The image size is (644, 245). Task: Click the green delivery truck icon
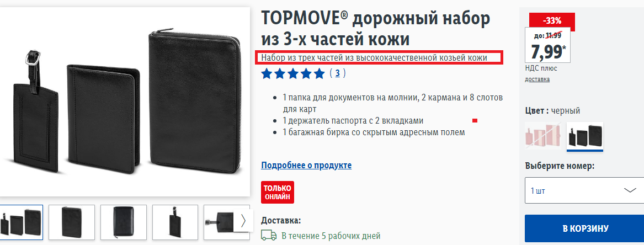pyautogui.click(x=269, y=236)
